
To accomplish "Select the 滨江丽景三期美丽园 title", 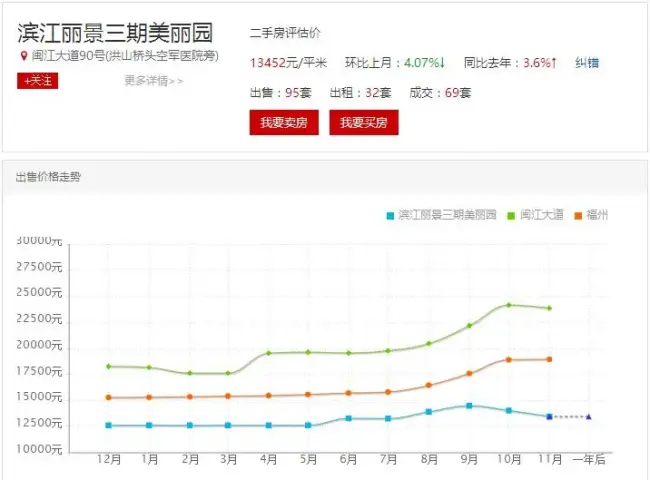I will 115,33.
